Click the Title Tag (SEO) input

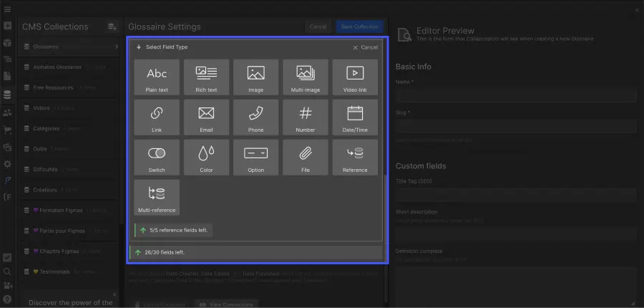click(x=516, y=195)
